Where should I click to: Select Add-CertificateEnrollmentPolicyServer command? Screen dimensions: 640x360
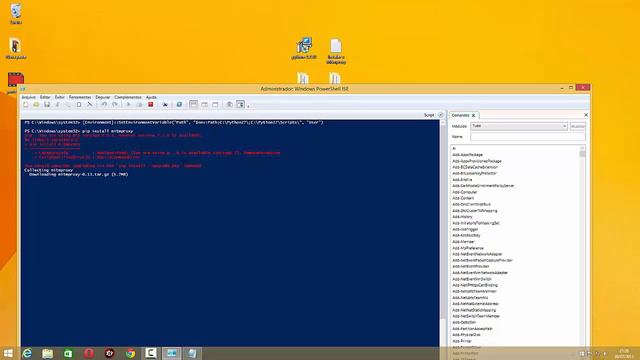coord(483,186)
